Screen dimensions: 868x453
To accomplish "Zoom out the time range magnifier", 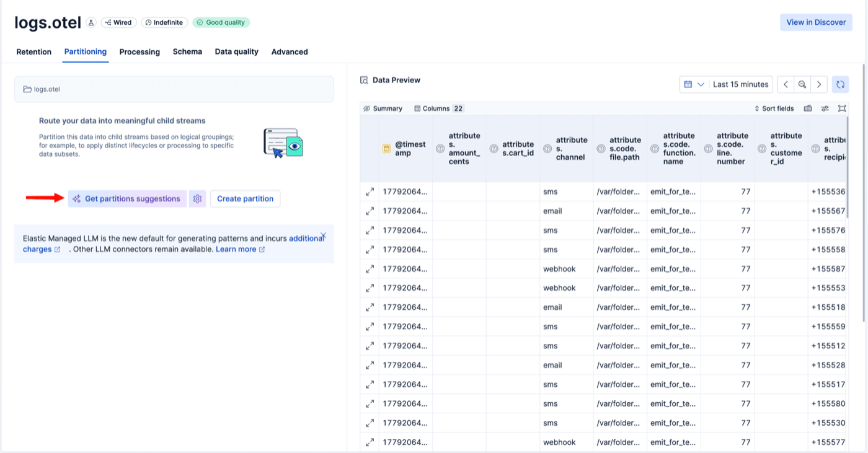I will [x=802, y=84].
